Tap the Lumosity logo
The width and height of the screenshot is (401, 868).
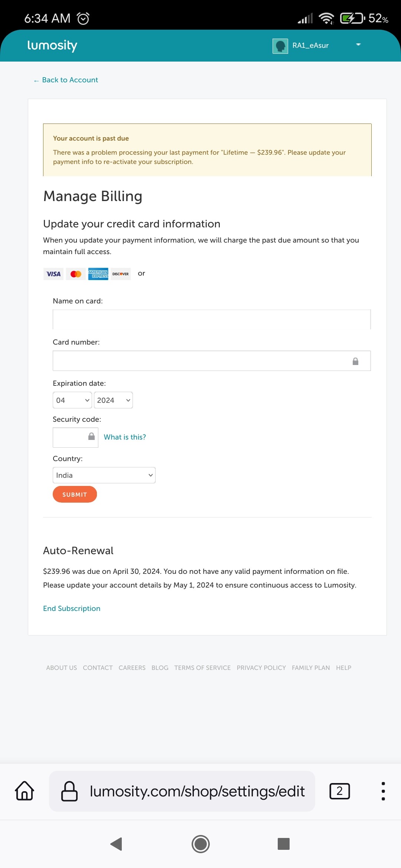pyautogui.click(x=52, y=46)
